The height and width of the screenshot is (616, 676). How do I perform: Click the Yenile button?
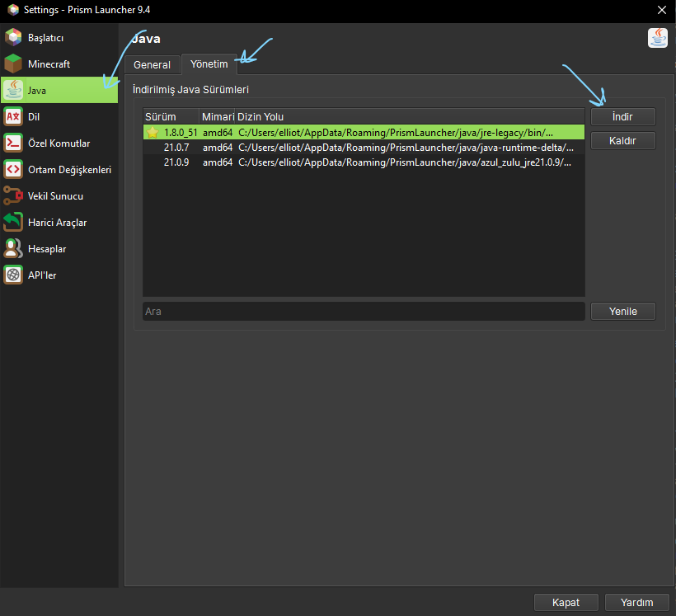tap(623, 312)
